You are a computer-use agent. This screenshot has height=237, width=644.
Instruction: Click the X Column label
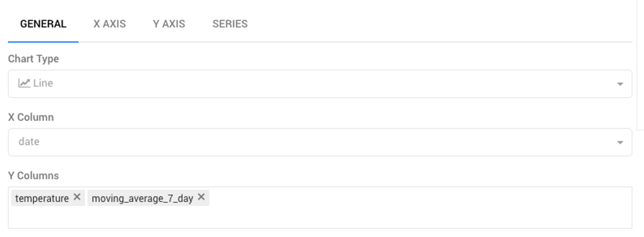(x=31, y=117)
